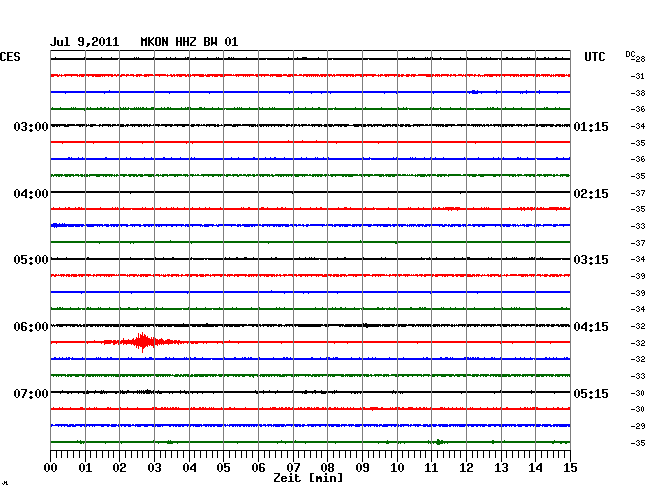Click minute 02 on the time axis

[119, 468]
